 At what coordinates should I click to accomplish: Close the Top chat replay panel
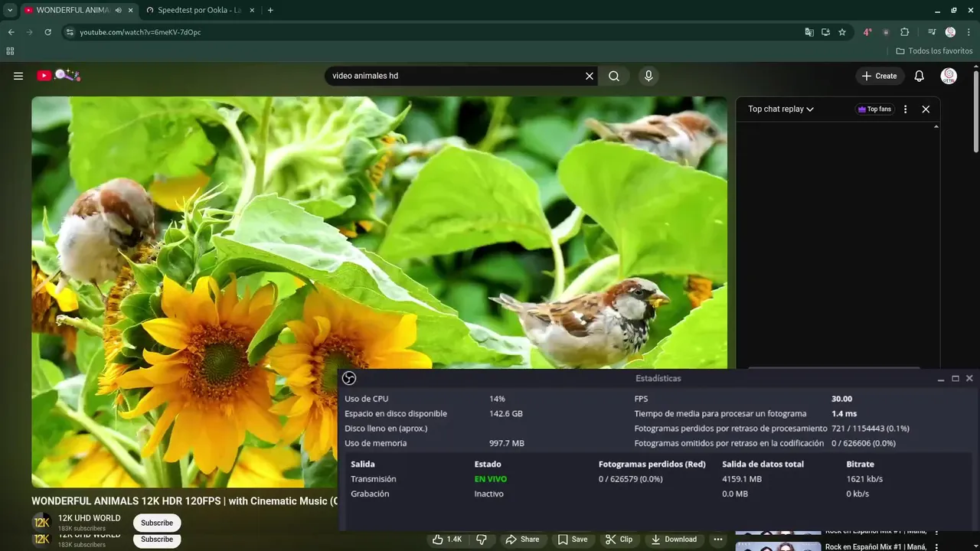point(926,109)
